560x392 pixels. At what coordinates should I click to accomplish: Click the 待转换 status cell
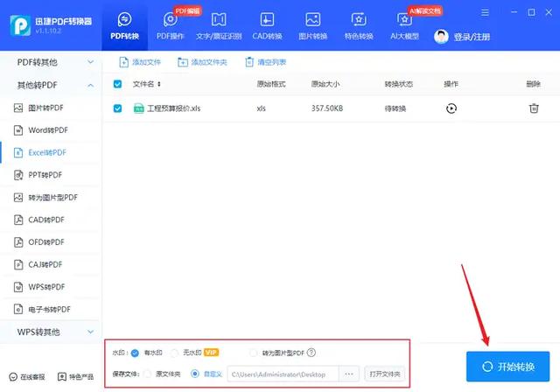pos(395,108)
